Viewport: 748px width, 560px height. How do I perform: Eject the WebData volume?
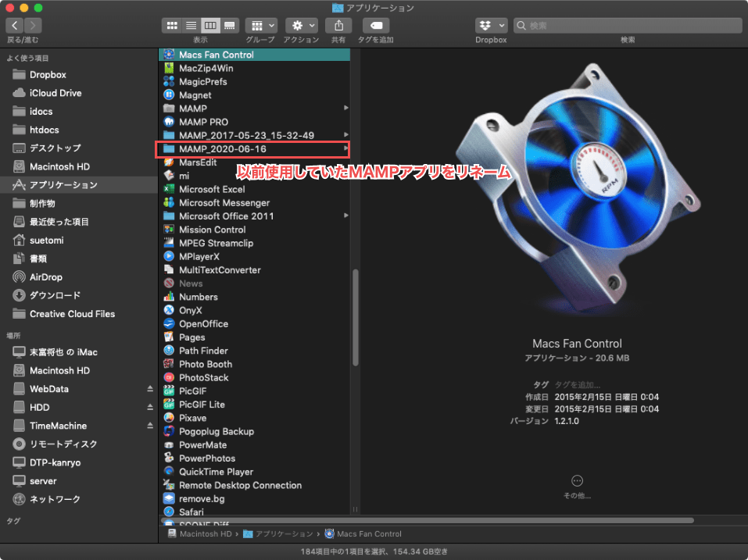click(150, 389)
